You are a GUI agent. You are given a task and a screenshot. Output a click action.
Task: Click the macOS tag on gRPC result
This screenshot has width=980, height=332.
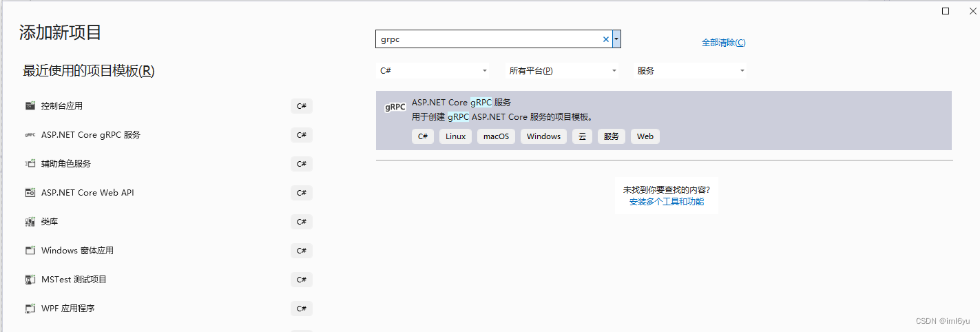496,136
